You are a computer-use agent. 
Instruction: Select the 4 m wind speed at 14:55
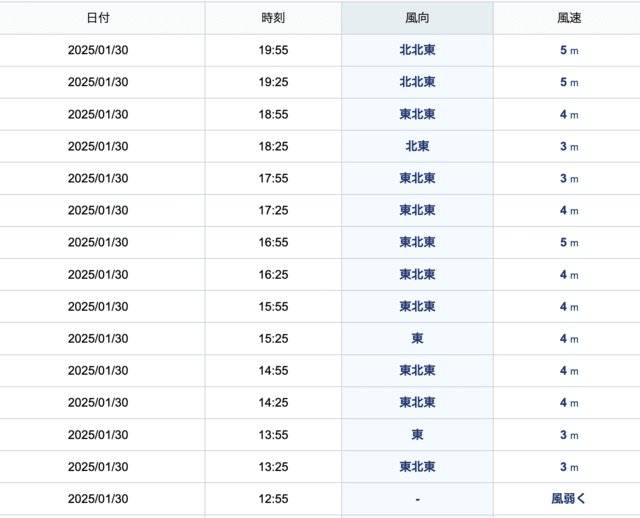569,371
